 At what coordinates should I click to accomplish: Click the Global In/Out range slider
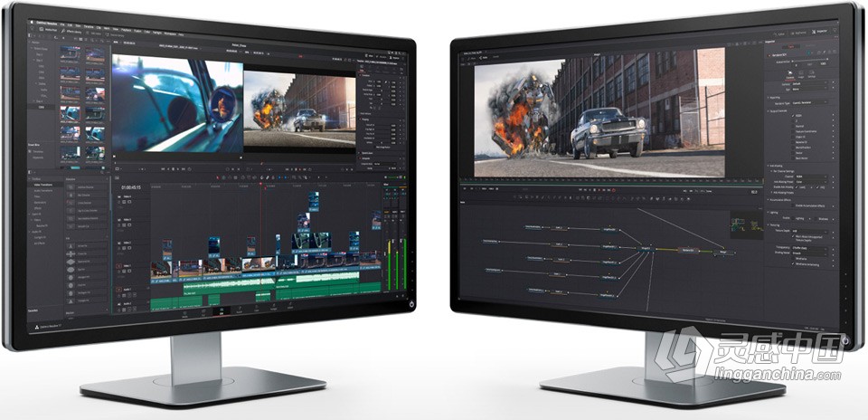(x=810, y=60)
